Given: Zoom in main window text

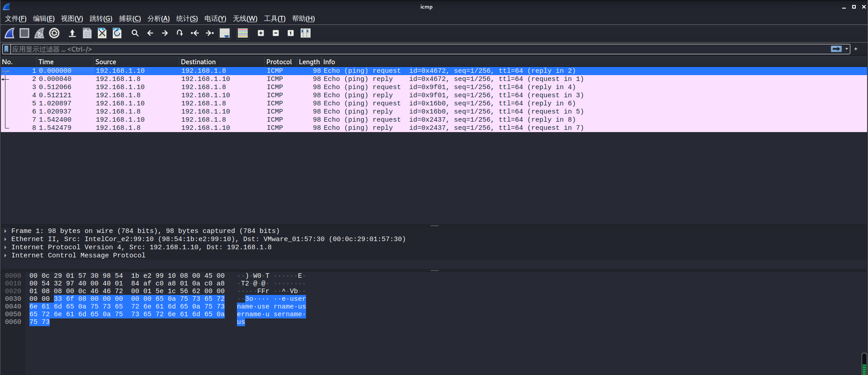Looking at the screenshot, I should point(261,33).
